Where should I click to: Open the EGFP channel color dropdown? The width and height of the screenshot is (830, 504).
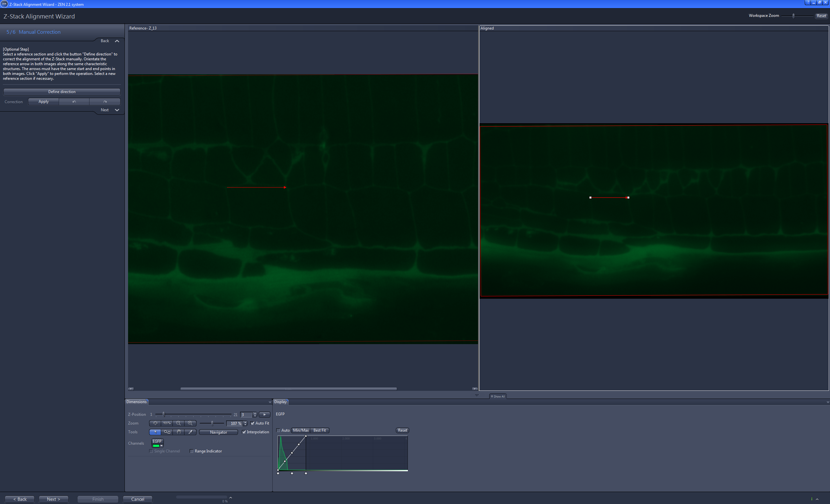162,446
